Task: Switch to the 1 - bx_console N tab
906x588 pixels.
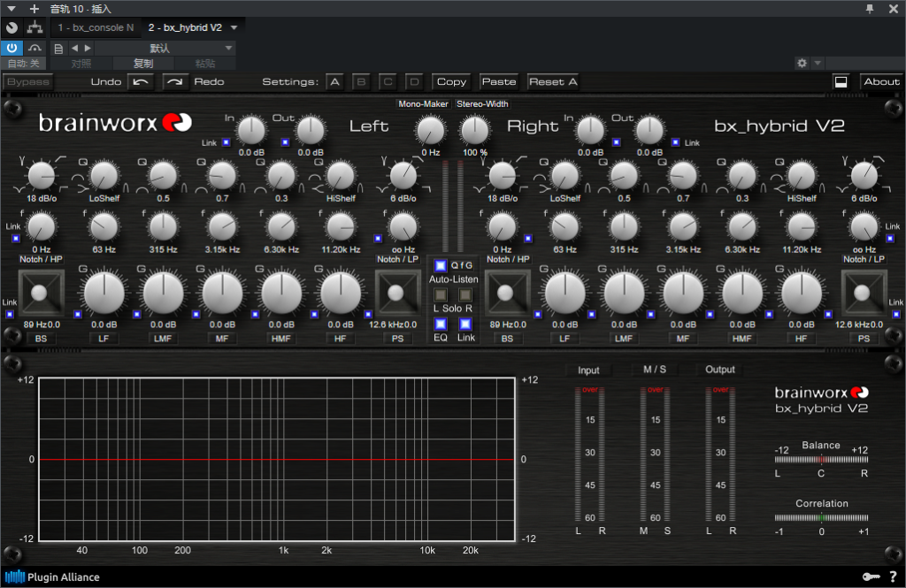Action: pyautogui.click(x=96, y=27)
